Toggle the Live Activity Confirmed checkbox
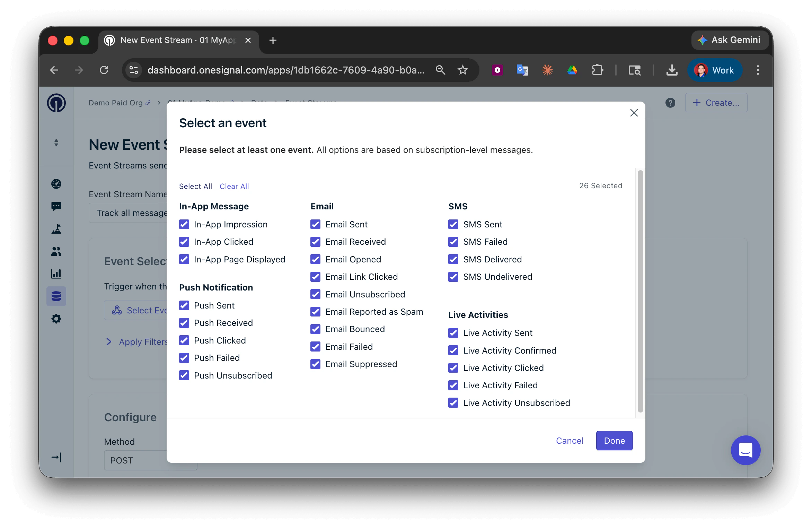 453,350
